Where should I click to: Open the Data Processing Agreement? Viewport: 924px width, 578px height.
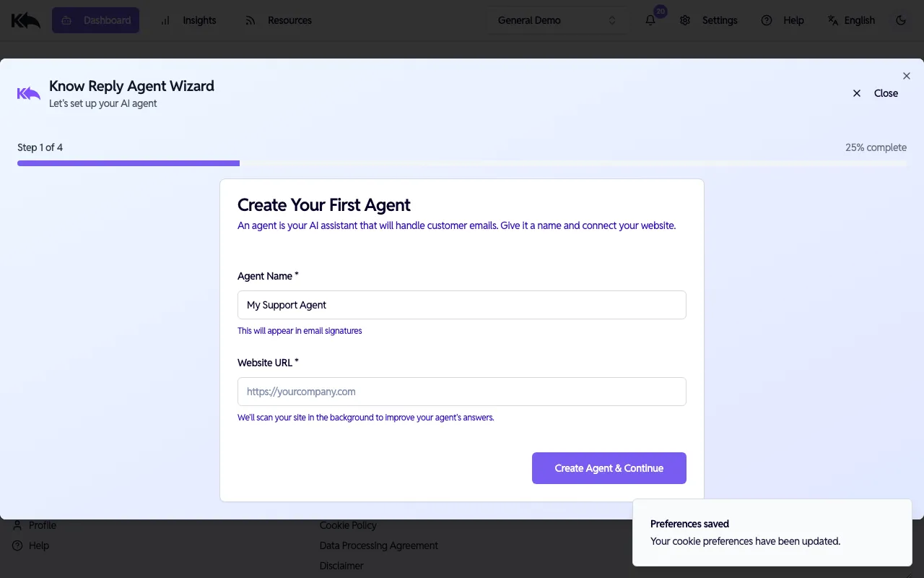click(x=379, y=545)
